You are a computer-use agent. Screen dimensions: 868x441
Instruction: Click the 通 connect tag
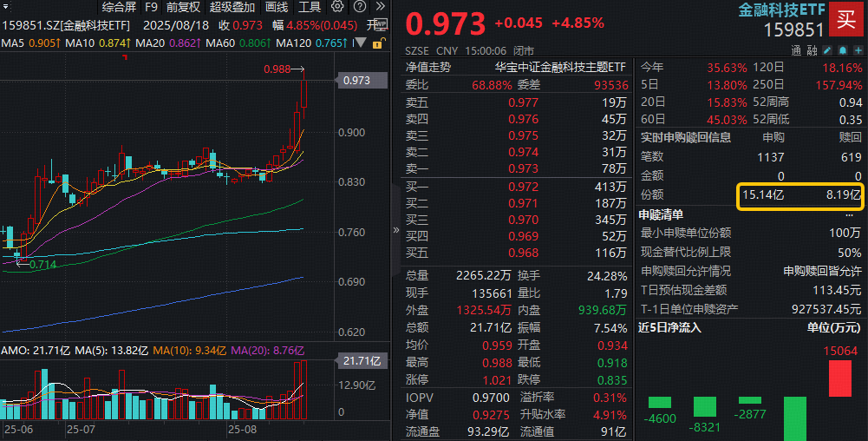point(796,51)
